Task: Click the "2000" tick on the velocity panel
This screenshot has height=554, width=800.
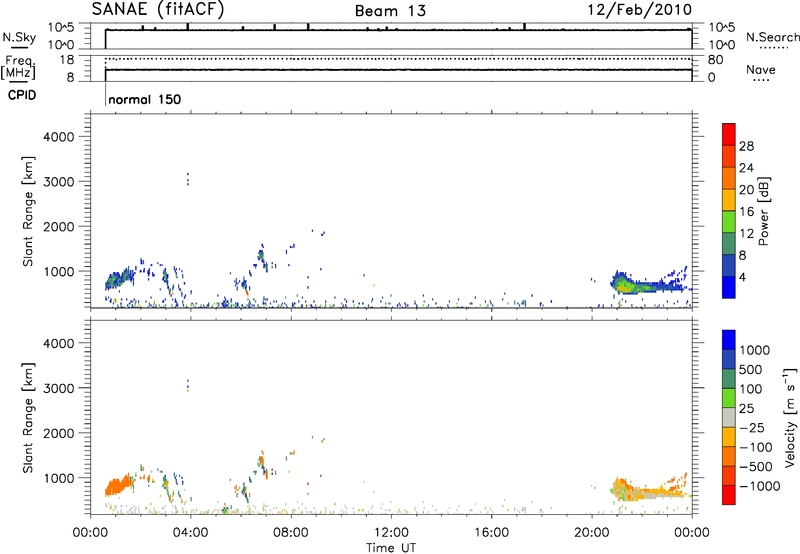Action: click(59, 433)
